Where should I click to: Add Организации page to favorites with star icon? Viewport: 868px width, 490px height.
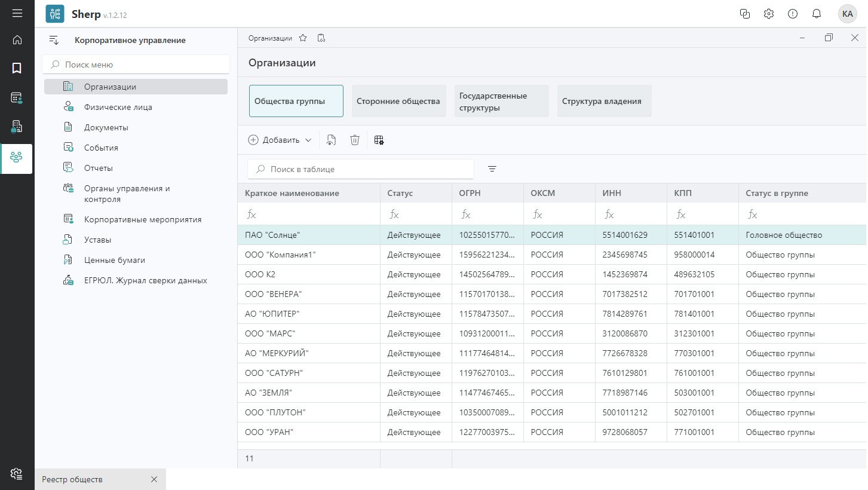coord(303,38)
